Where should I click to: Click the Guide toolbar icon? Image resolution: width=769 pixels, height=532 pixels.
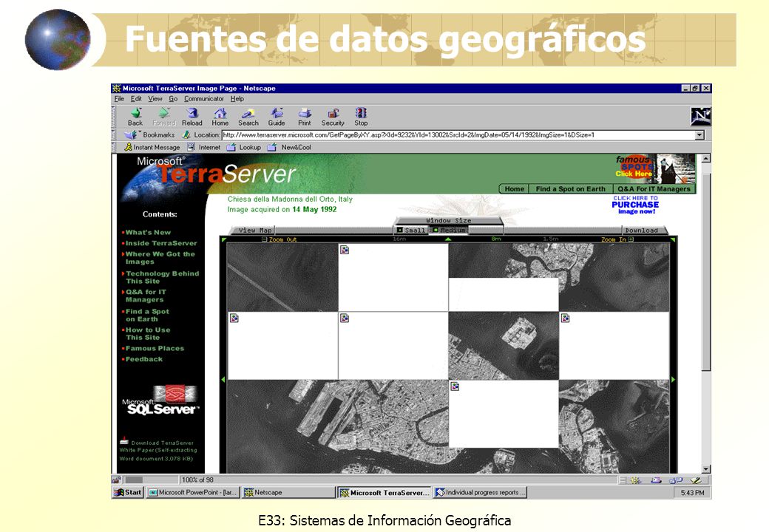[276, 117]
